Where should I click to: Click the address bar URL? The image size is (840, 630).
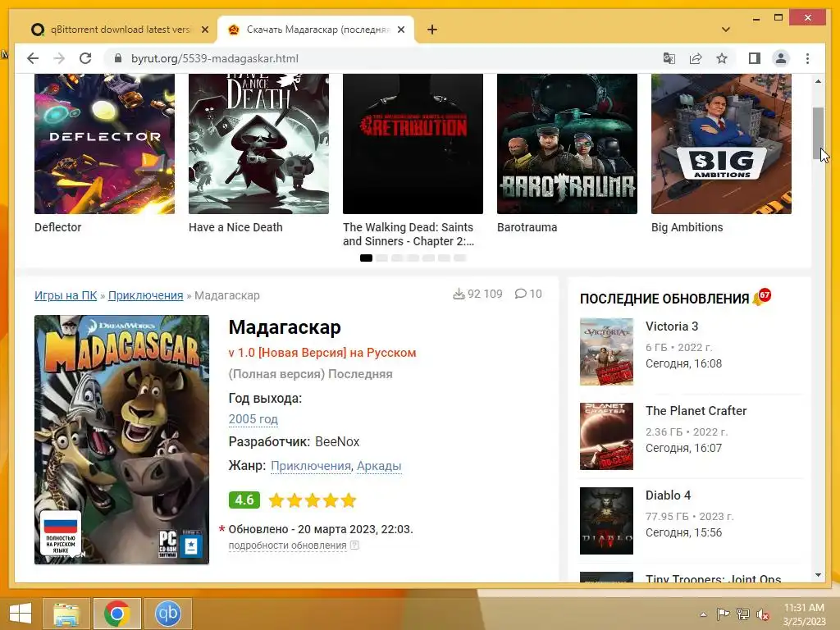point(215,58)
